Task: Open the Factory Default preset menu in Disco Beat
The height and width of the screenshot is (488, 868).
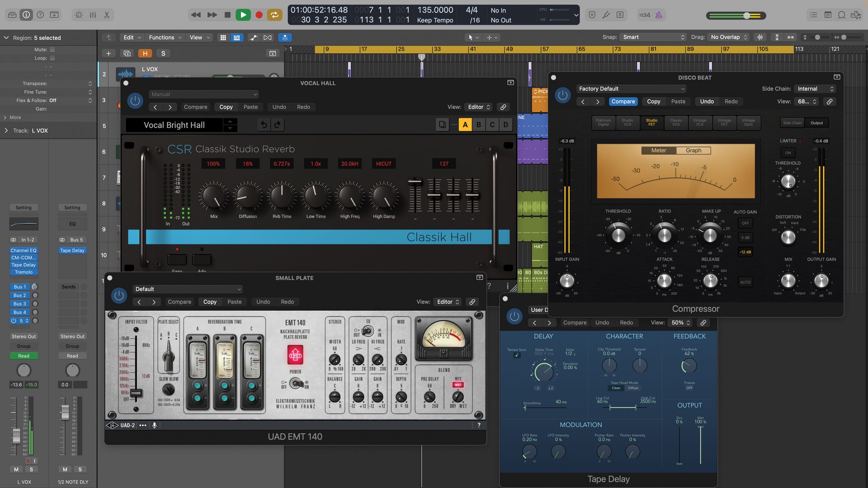Action: coord(631,89)
